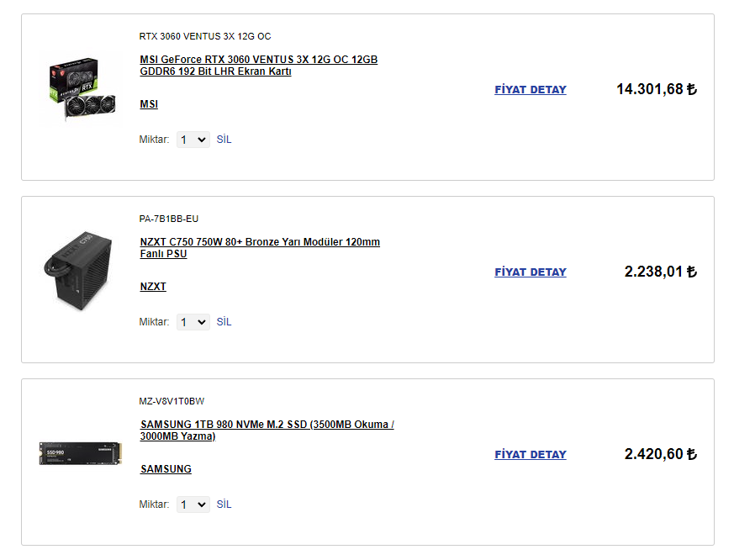Click the SAMSUNG brand link
The width and height of the screenshot is (734, 560).
click(166, 469)
